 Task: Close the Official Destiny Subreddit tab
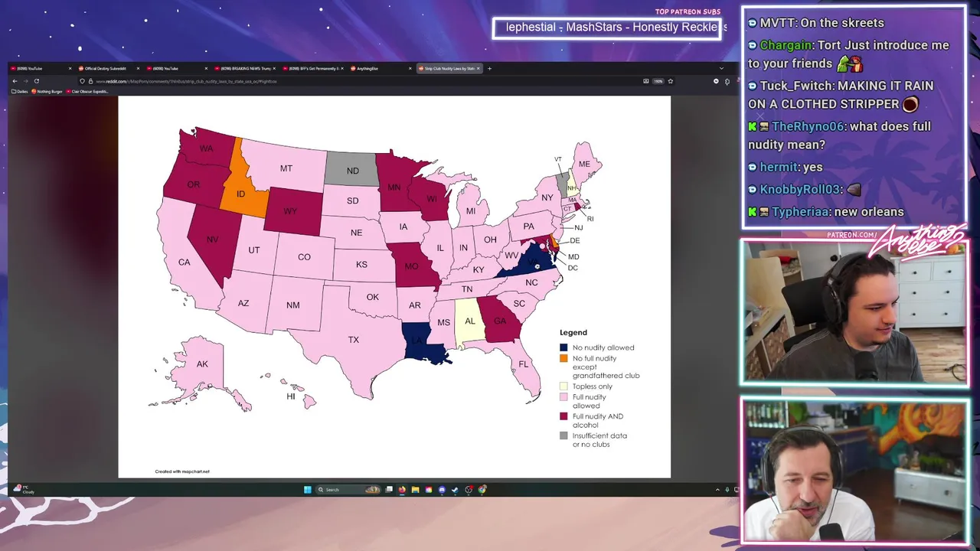tap(138, 68)
